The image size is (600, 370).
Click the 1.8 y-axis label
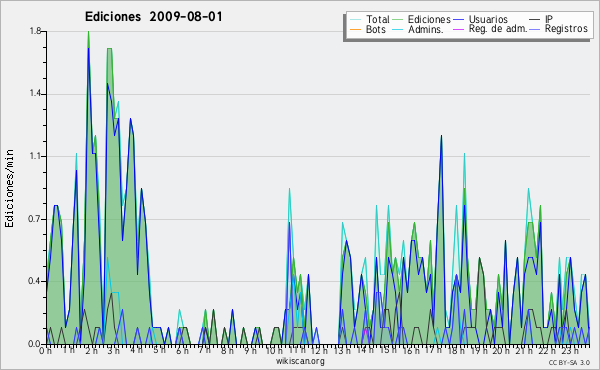pyautogui.click(x=35, y=31)
